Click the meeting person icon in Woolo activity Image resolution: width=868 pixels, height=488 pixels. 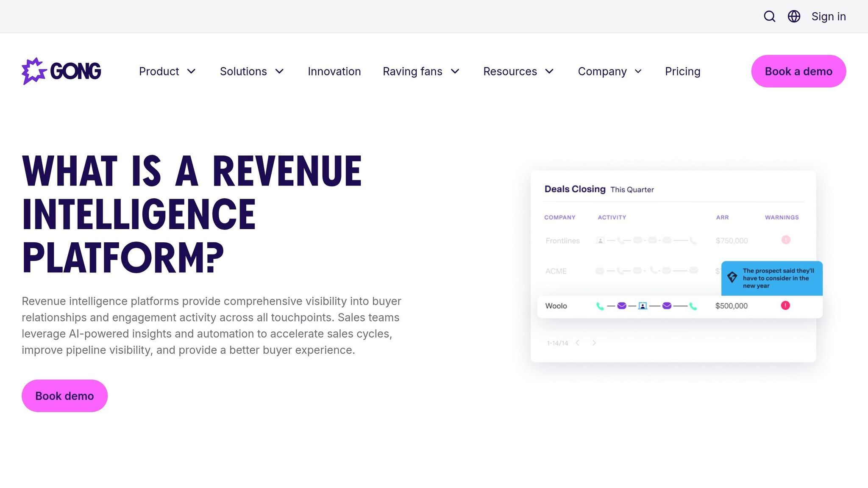[x=643, y=306]
